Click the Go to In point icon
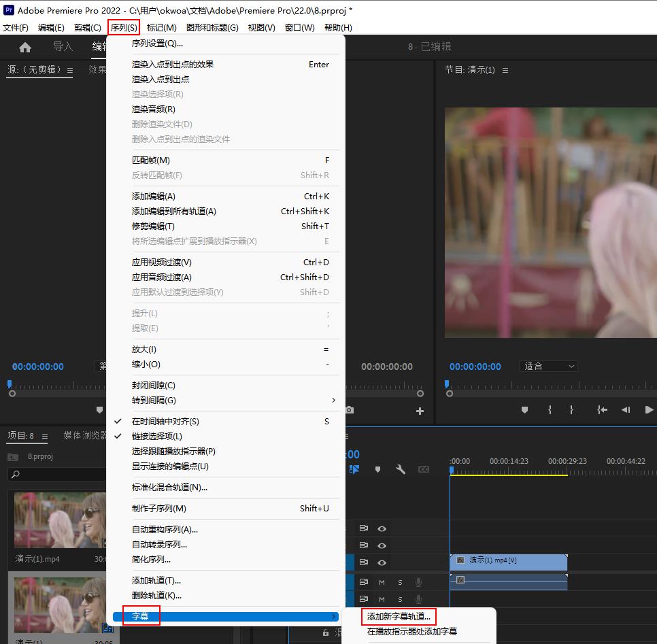Viewport: 657px width, 644px height. [602, 410]
